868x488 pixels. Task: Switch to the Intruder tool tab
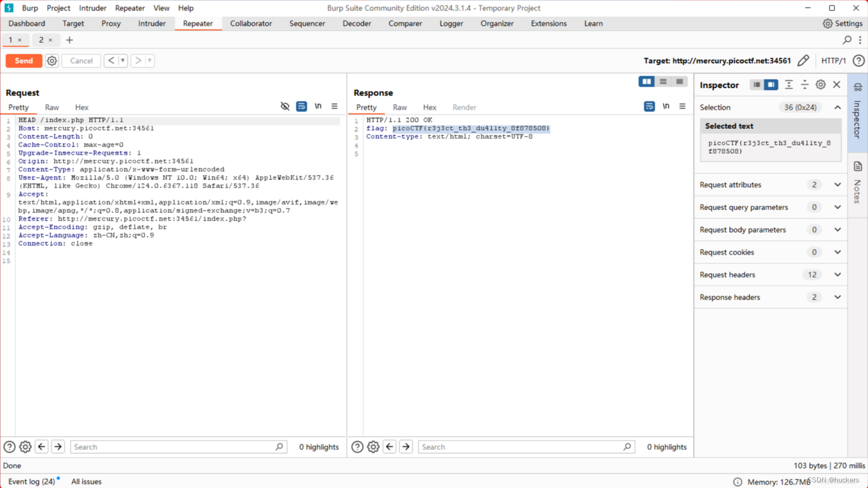(x=151, y=24)
